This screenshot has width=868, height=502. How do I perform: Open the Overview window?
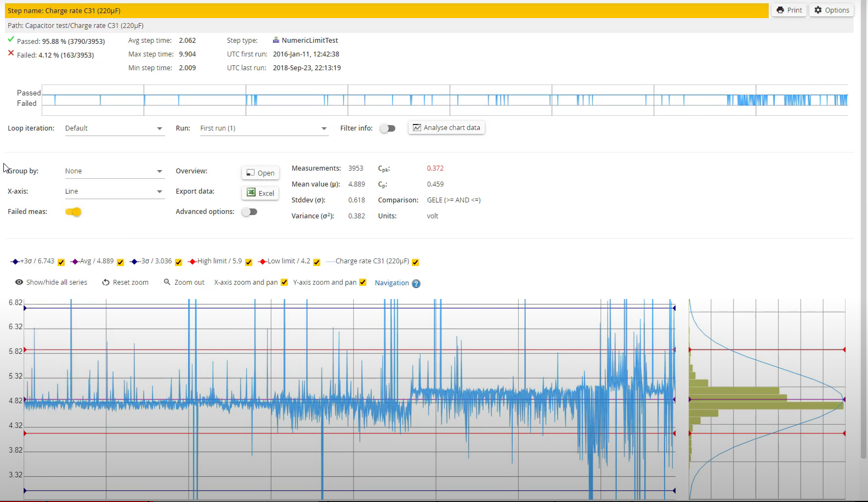pos(260,173)
